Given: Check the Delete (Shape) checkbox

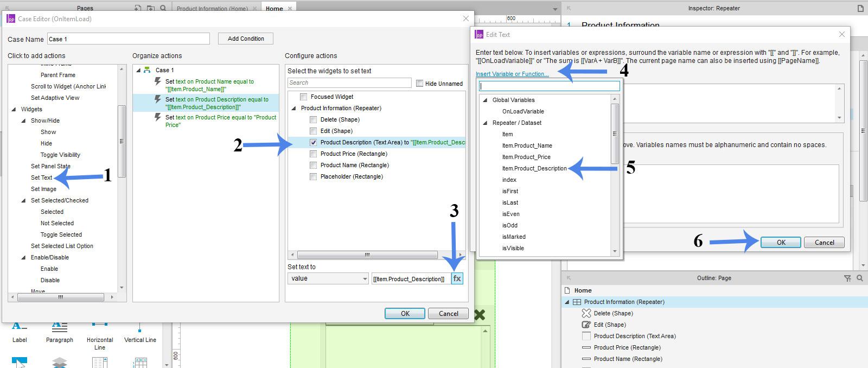Looking at the screenshot, I should pyautogui.click(x=313, y=119).
